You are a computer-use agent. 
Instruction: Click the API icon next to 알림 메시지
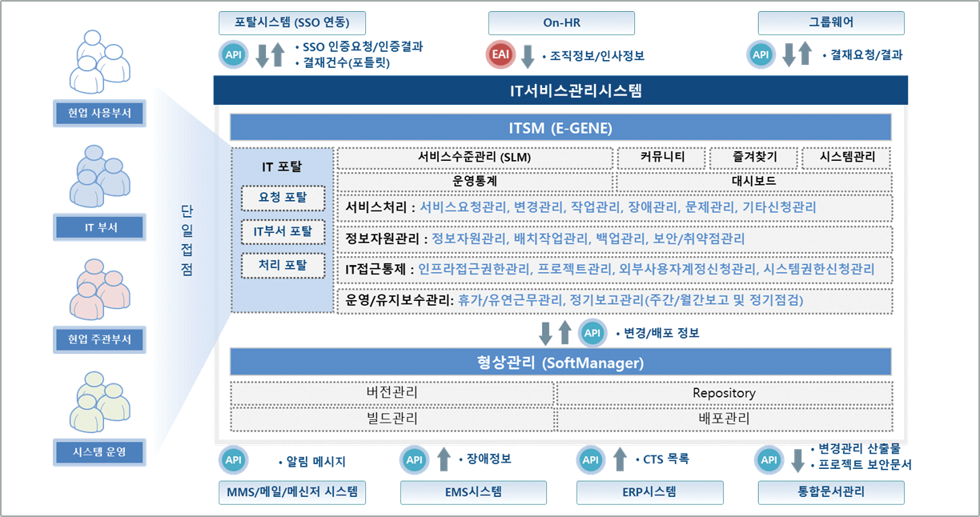tap(233, 460)
